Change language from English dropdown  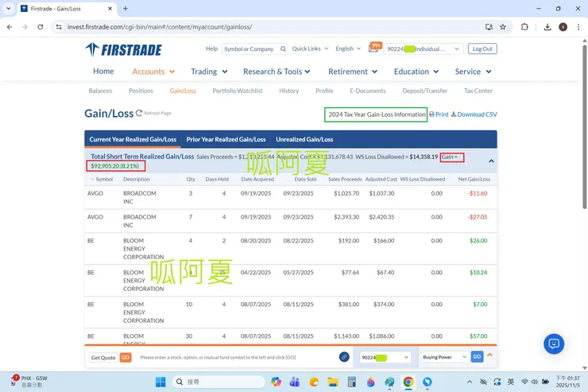pyautogui.click(x=348, y=49)
